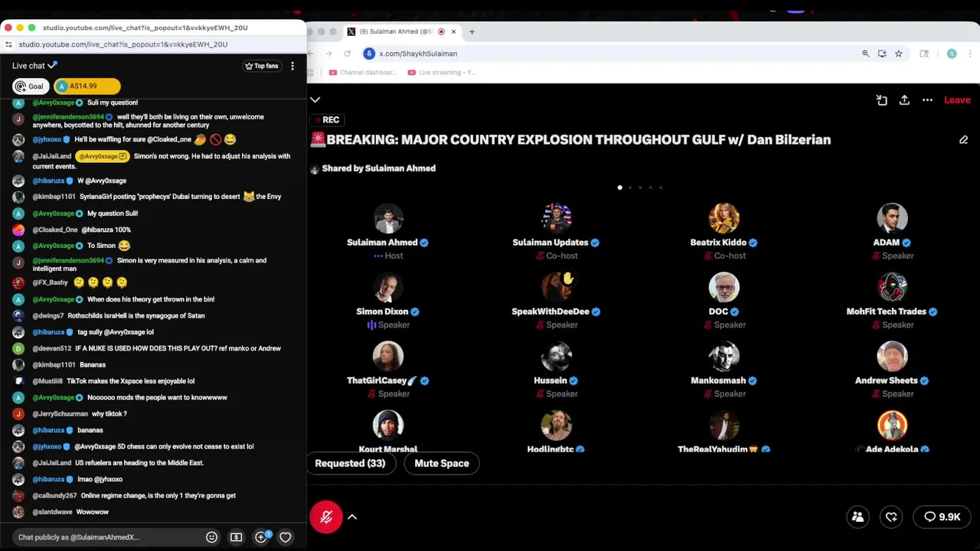
Task: Open the Goal chip in live chat
Action: pos(30,86)
